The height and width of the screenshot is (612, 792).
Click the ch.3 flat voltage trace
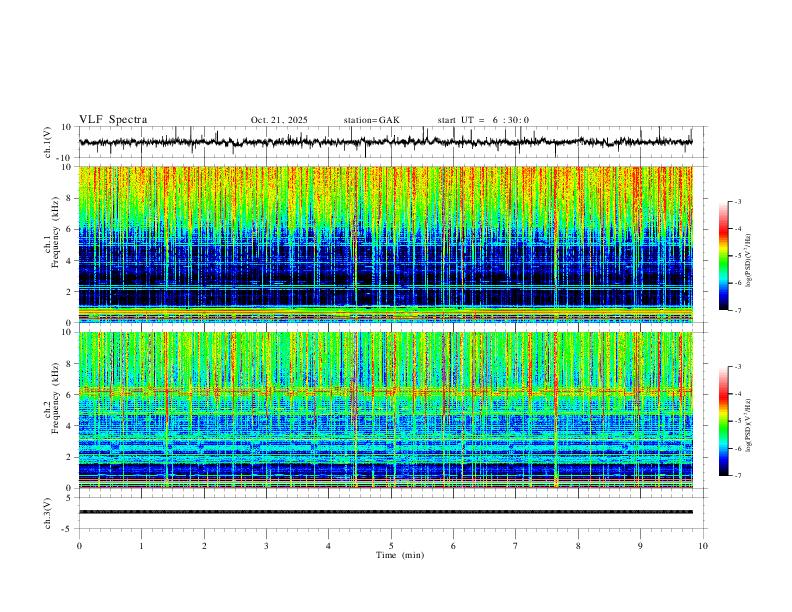click(x=385, y=512)
